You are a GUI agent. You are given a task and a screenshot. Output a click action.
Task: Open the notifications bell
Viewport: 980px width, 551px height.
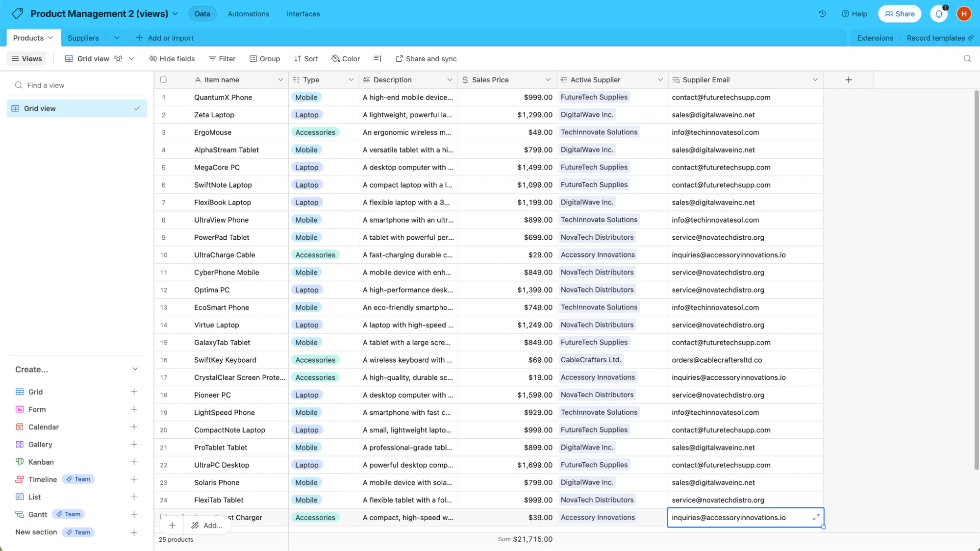point(939,14)
